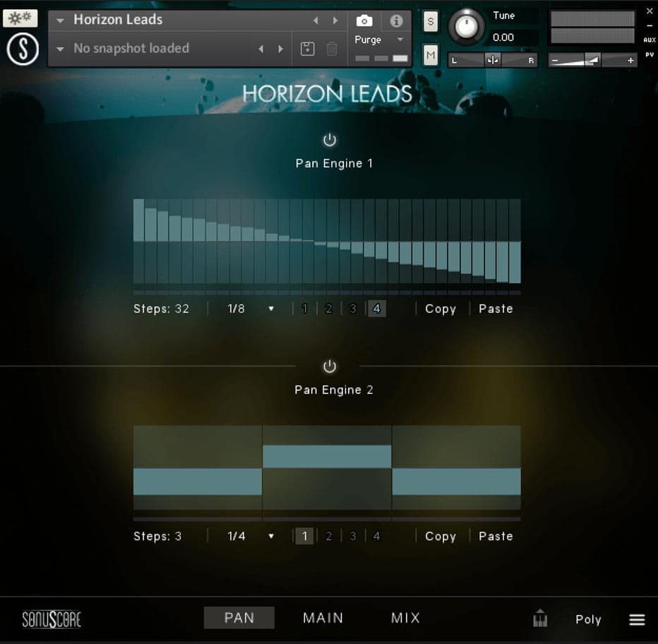Image resolution: width=658 pixels, height=644 pixels.
Task: Click the camera snapshot icon
Action: pyautogui.click(x=364, y=20)
